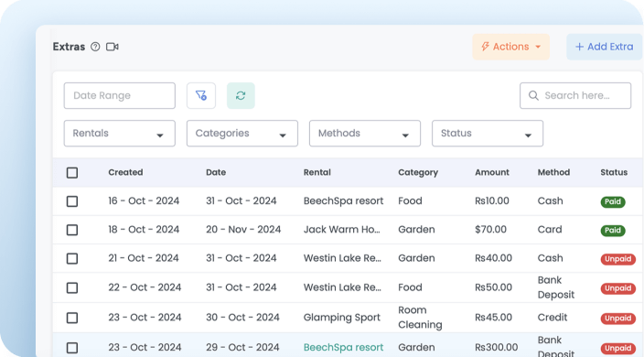Toggle the select-all header checkbox
The image size is (644, 357).
(x=72, y=172)
